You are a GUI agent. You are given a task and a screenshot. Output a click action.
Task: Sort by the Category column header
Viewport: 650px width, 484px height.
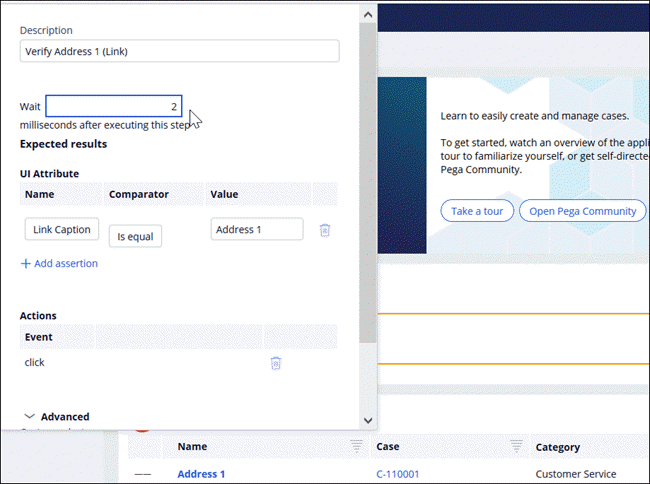557,447
